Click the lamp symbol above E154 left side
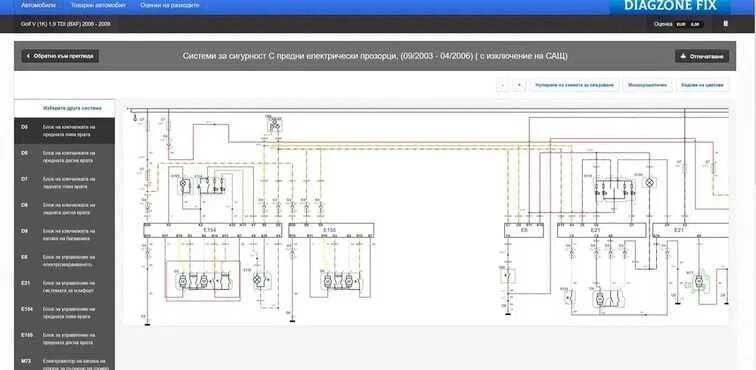756x370 pixels. click(x=184, y=185)
